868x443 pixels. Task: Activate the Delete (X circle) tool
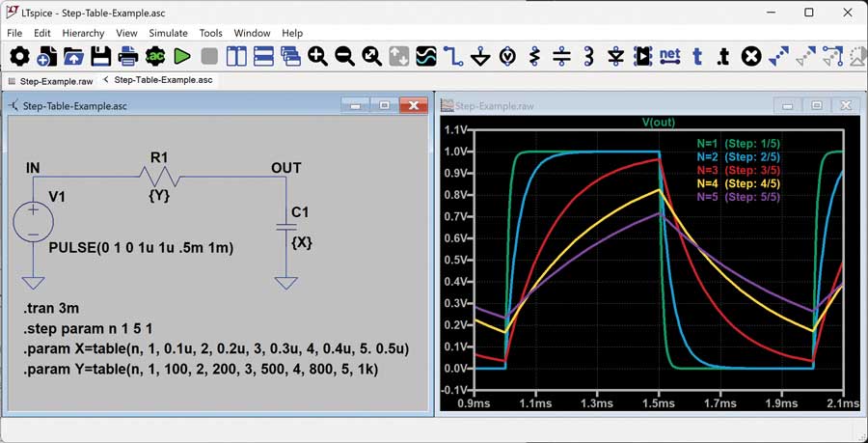tap(751, 57)
